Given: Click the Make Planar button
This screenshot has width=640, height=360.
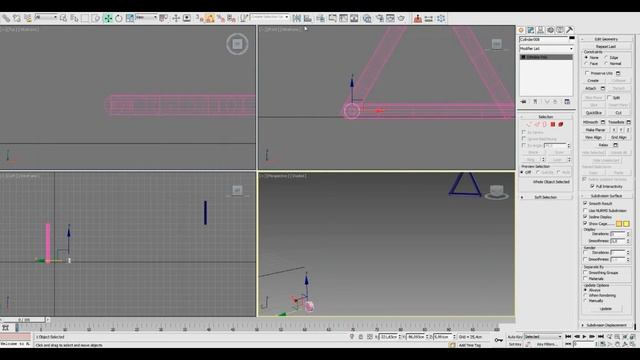Looking at the screenshot, I should (596, 130).
